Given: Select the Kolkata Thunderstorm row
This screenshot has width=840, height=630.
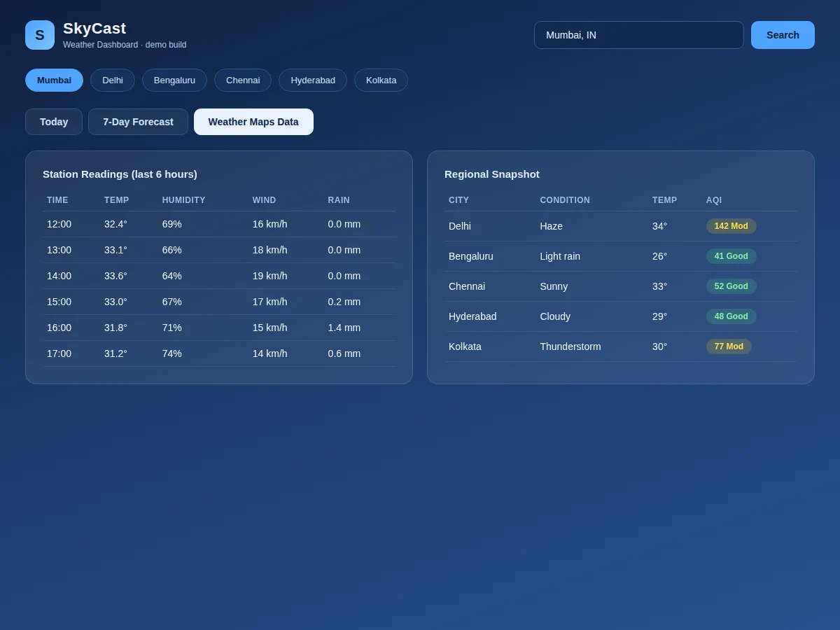Looking at the screenshot, I should pyautogui.click(x=621, y=346).
